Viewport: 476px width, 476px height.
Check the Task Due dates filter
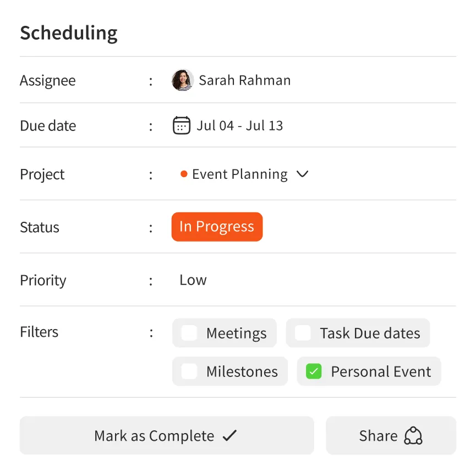pyautogui.click(x=303, y=332)
